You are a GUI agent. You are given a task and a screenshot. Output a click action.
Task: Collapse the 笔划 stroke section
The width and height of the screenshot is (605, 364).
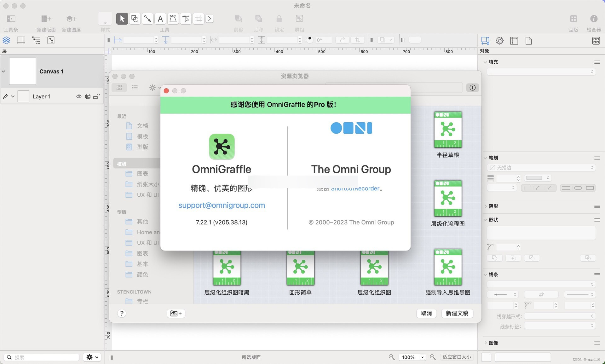click(x=485, y=158)
